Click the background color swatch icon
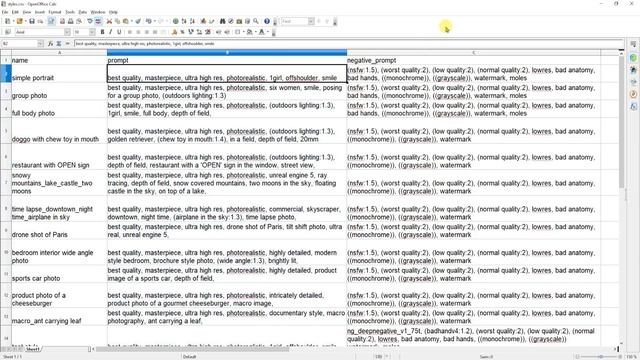This screenshot has width=640, height=360. pos(249,32)
